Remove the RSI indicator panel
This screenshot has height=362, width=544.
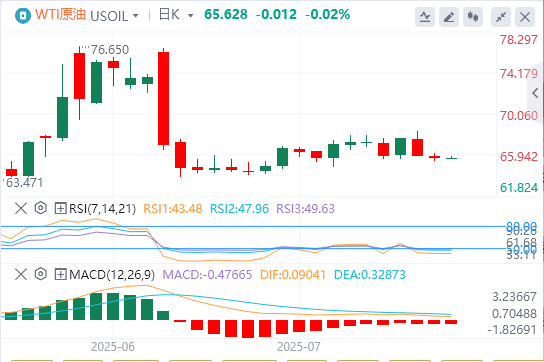click(x=21, y=209)
